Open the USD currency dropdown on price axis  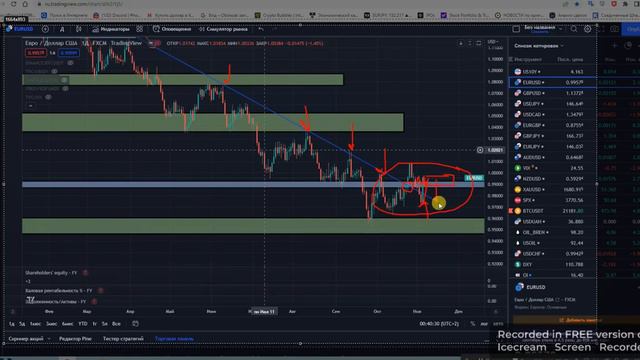click(493, 42)
